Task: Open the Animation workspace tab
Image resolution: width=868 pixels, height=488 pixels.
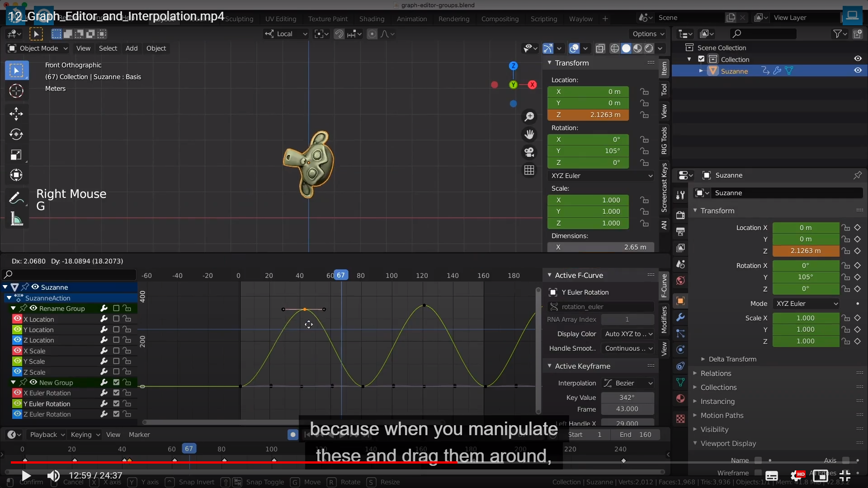Action: pos(411,19)
